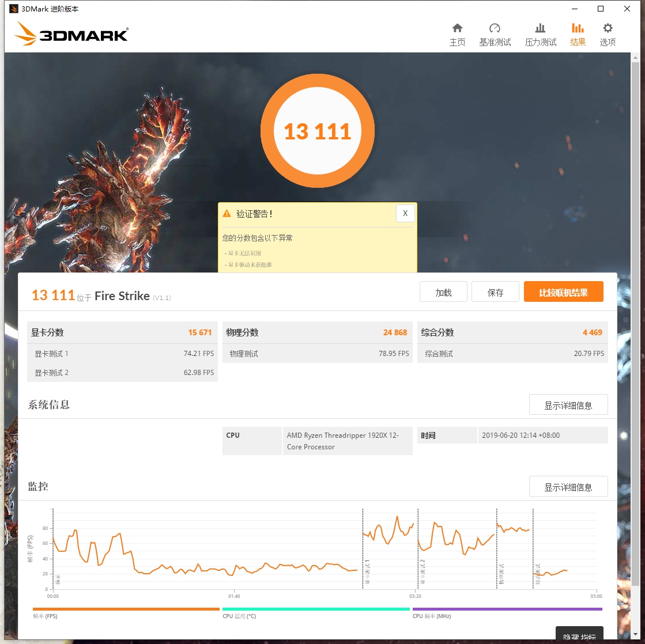Click the warning triangle in the validation alert

click(227, 214)
